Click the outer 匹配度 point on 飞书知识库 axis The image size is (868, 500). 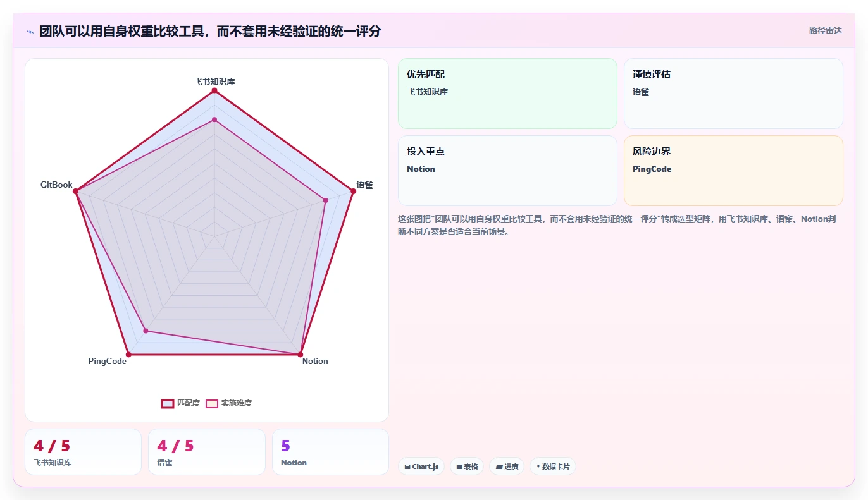click(214, 90)
